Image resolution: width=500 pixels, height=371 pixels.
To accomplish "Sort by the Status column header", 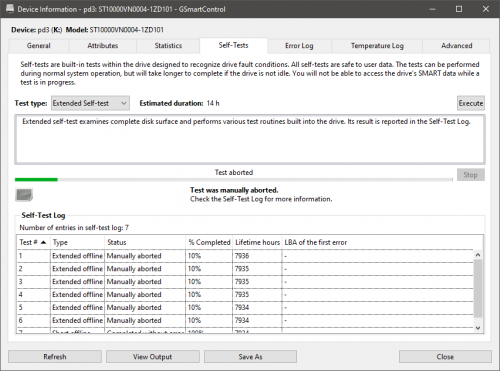I will pos(145,242).
